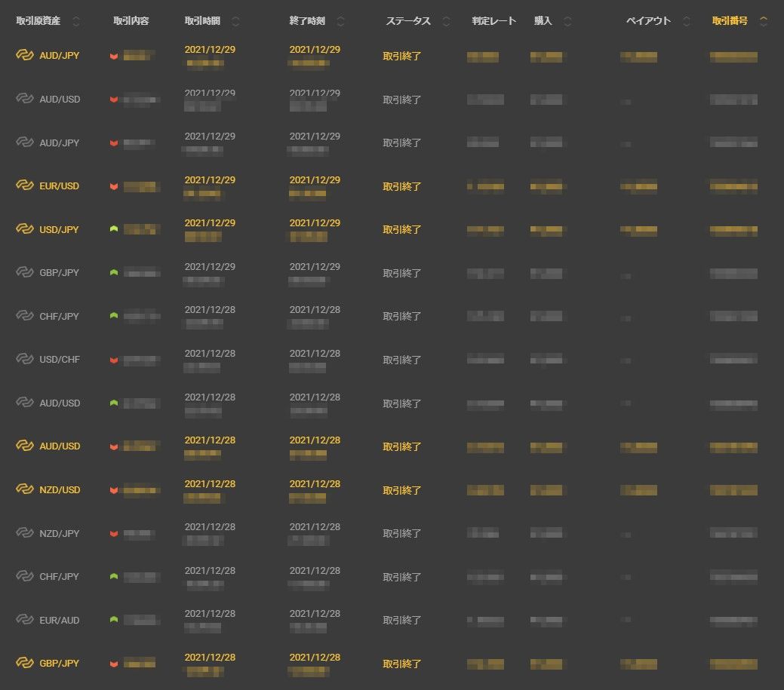Click 取引終了 status in USD/JPY row

pos(402,229)
